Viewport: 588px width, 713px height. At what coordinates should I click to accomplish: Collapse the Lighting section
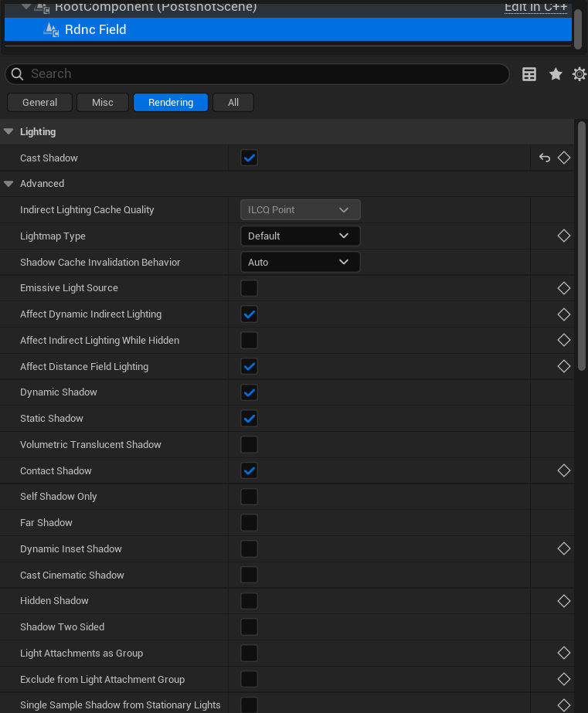coord(9,132)
